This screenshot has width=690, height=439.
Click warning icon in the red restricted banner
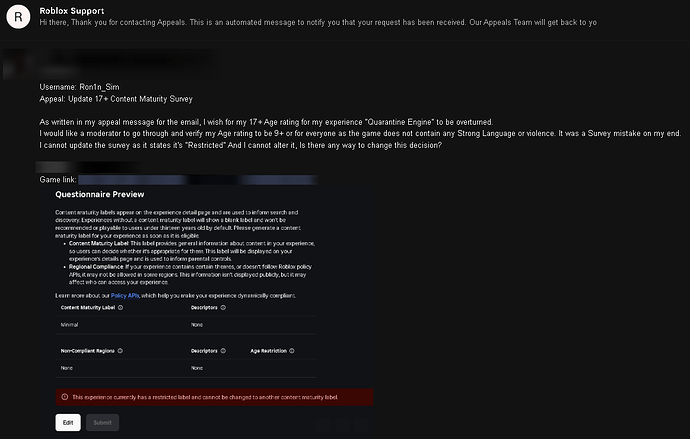(65, 397)
